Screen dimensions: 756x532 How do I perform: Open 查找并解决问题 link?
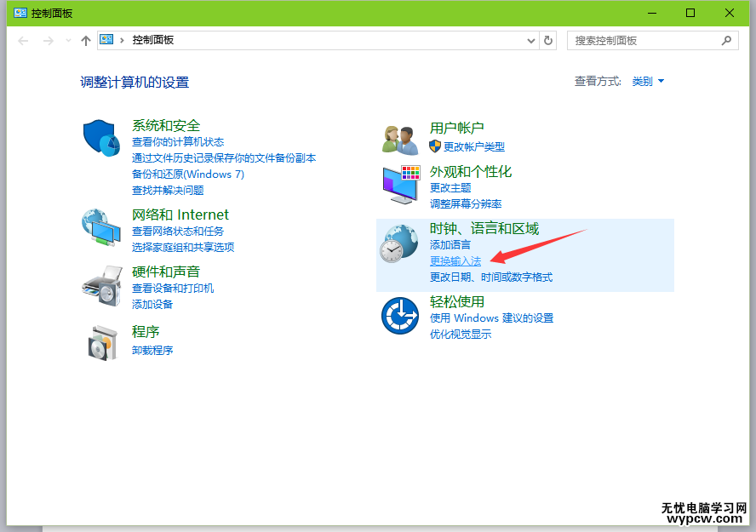pyautogui.click(x=168, y=191)
